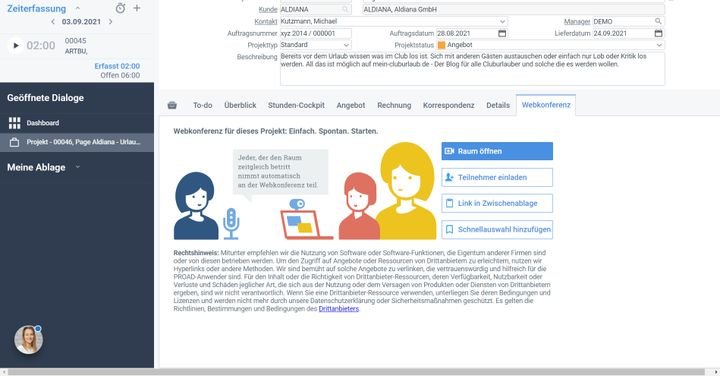720x376 pixels.
Task: Copy Link in Zwischenablage
Action: coord(497,203)
